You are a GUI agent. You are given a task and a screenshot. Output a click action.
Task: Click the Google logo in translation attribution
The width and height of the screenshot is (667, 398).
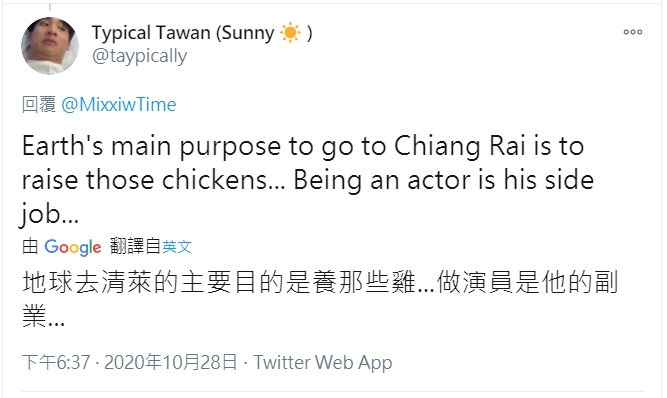[73, 247]
